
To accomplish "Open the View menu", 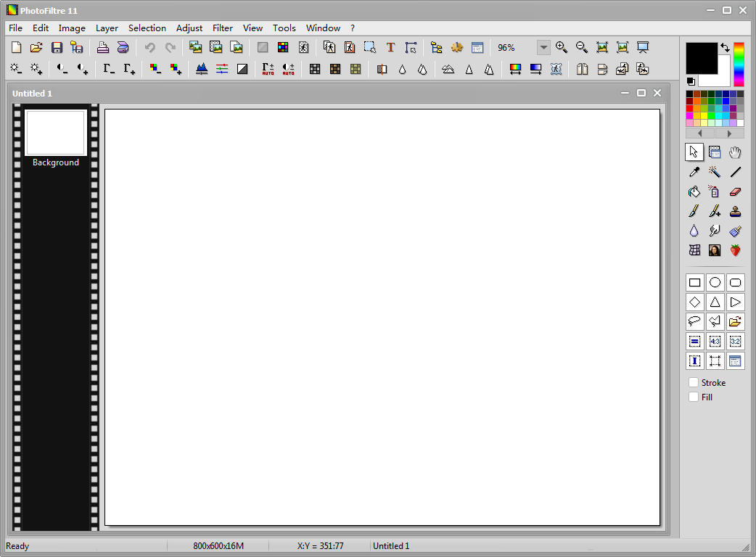I will pyautogui.click(x=252, y=28).
